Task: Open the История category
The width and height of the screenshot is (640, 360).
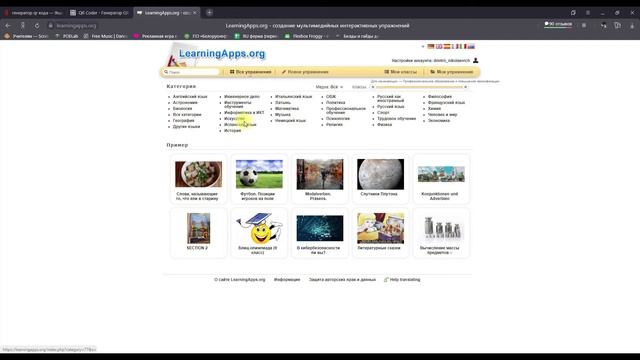Action: (232, 131)
